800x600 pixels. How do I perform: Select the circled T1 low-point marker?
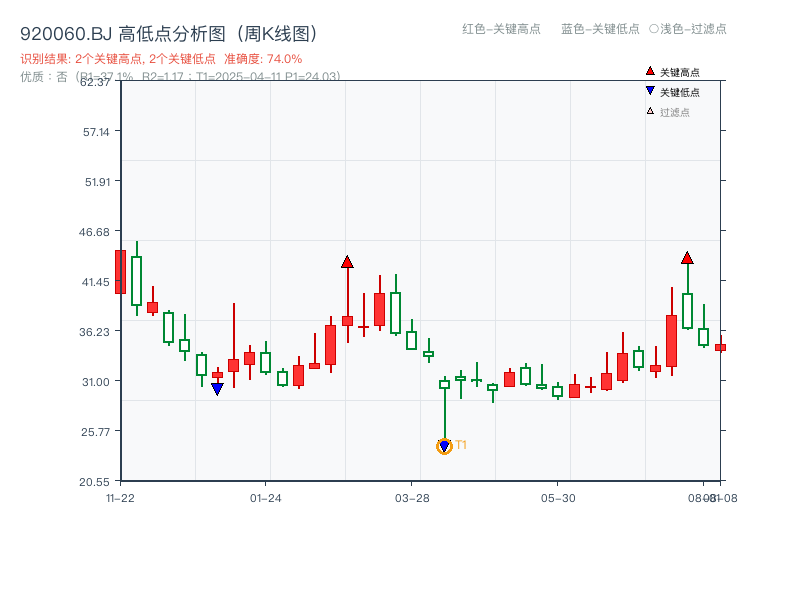pos(444,444)
